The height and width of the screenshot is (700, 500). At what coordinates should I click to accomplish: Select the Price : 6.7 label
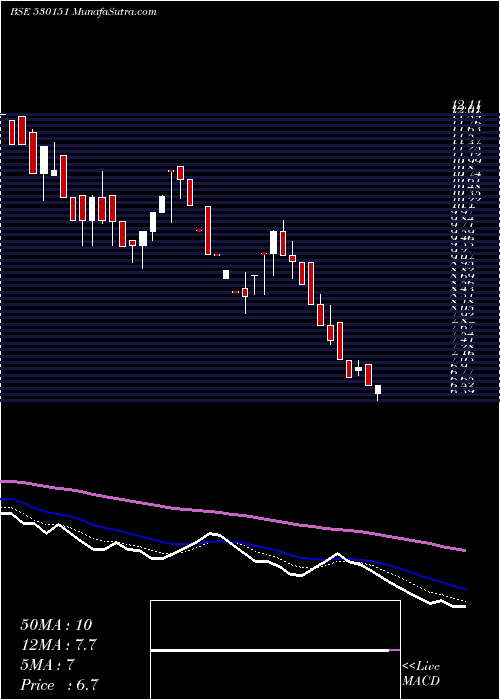59,685
